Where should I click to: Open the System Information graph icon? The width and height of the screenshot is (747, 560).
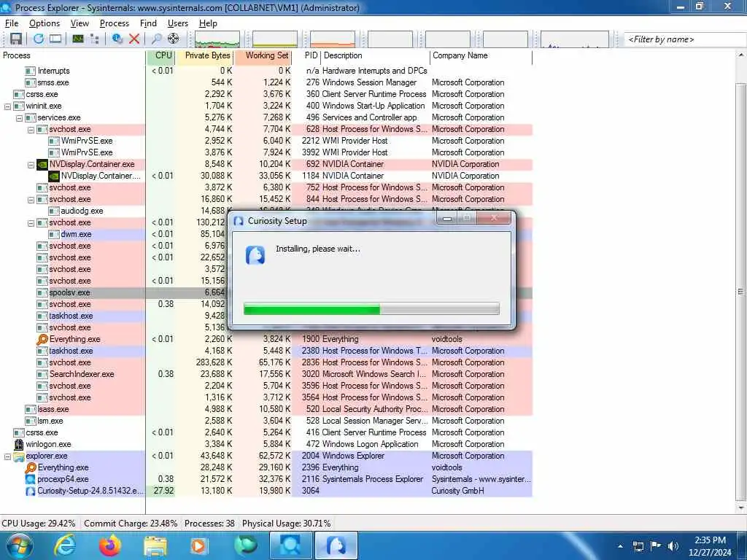(x=77, y=39)
